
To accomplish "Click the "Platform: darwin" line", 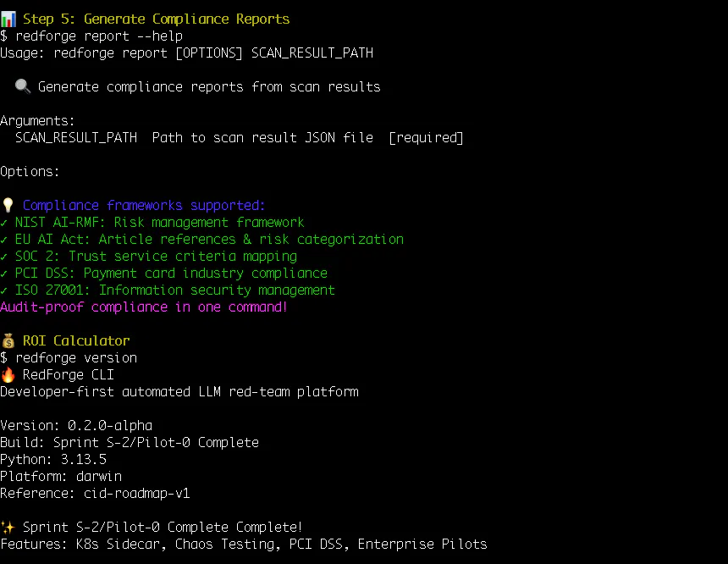I will 61,476.
